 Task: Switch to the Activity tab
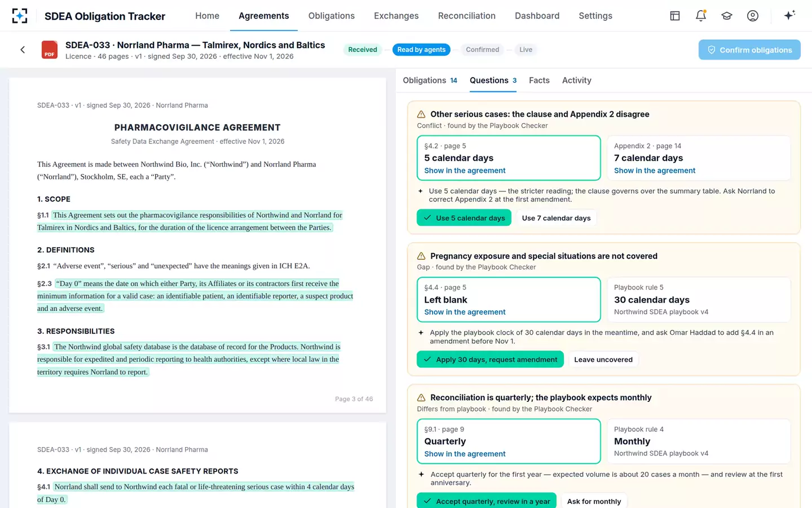tap(577, 80)
